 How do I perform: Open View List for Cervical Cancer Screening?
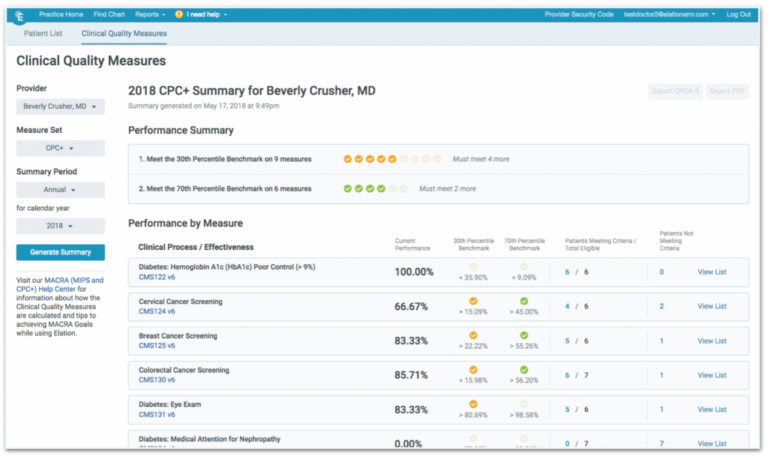tap(712, 306)
